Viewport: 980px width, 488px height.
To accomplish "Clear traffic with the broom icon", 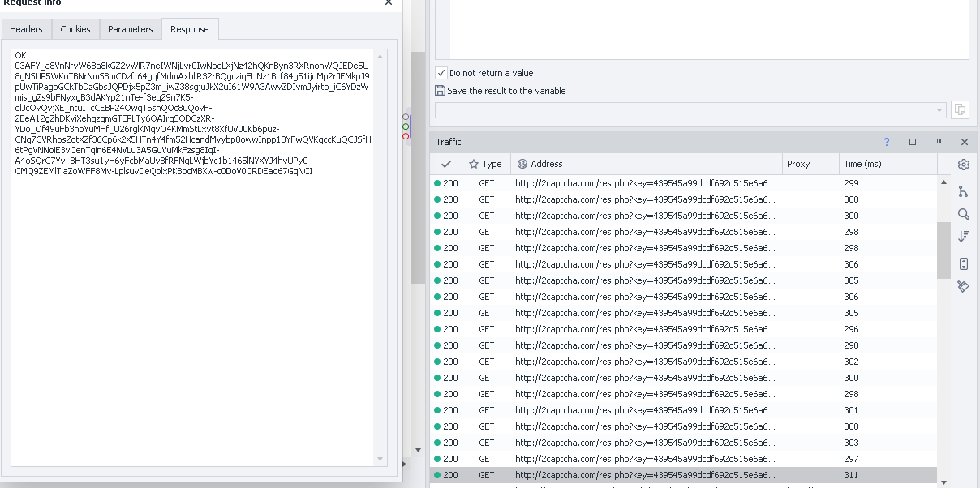I will tap(964, 286).
